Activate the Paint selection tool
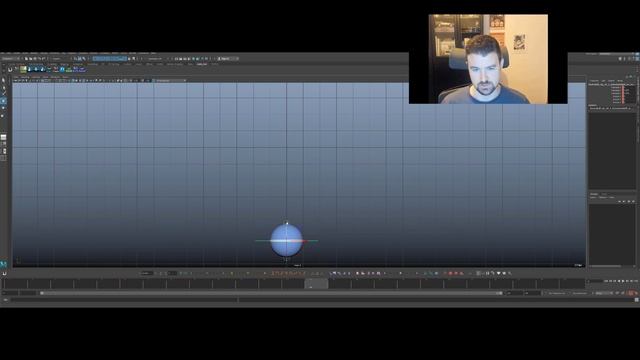Viewport: 640px width, 360px height. pyautogui.click(x=4, y=93)
